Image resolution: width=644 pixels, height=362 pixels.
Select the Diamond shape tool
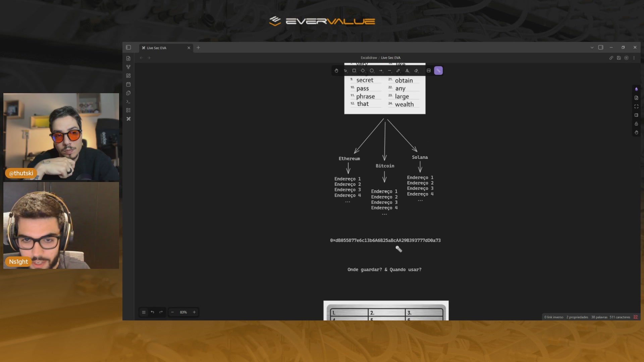point(363,71)
